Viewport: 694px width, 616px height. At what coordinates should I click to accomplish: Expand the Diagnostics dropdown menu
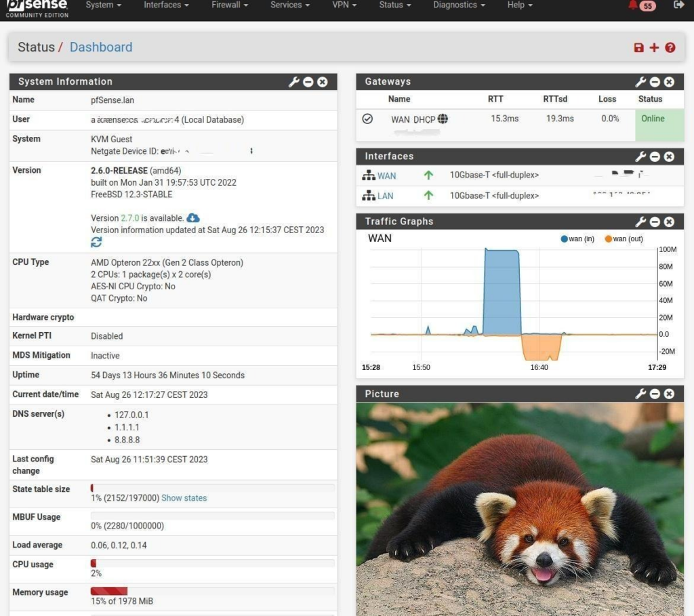[459, 5]
